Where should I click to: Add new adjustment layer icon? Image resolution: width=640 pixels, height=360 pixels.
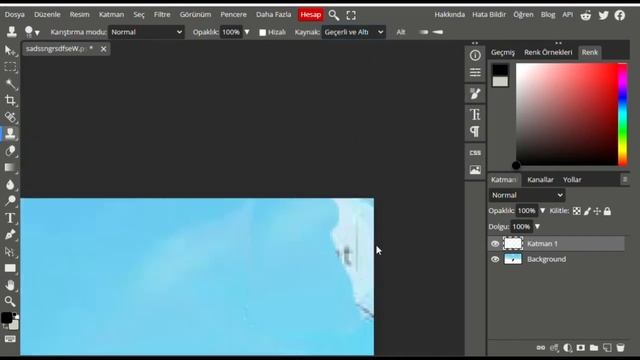coord(567,348)
